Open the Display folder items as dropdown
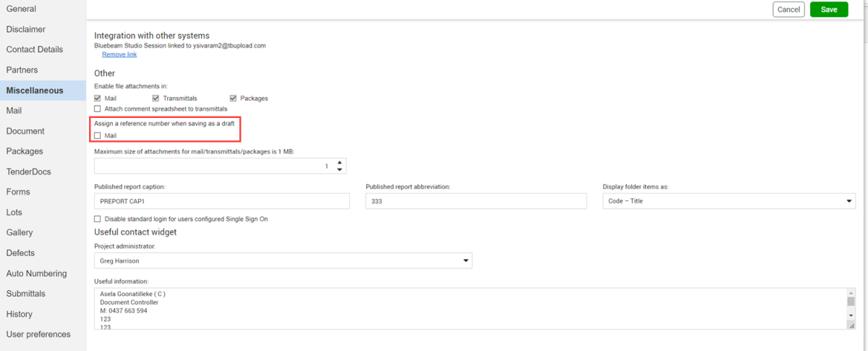This screenshot has width=868, height=351. pyautogui.click(x=728, y=201)
